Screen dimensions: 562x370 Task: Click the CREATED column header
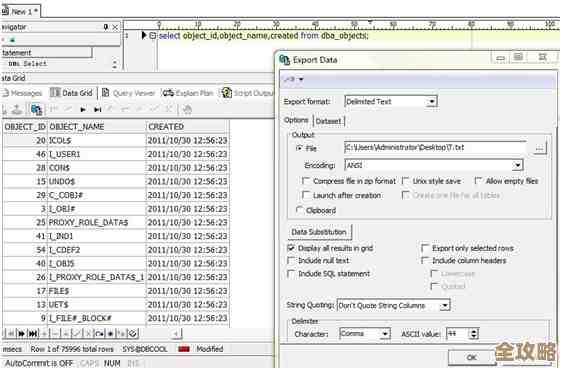187,127
